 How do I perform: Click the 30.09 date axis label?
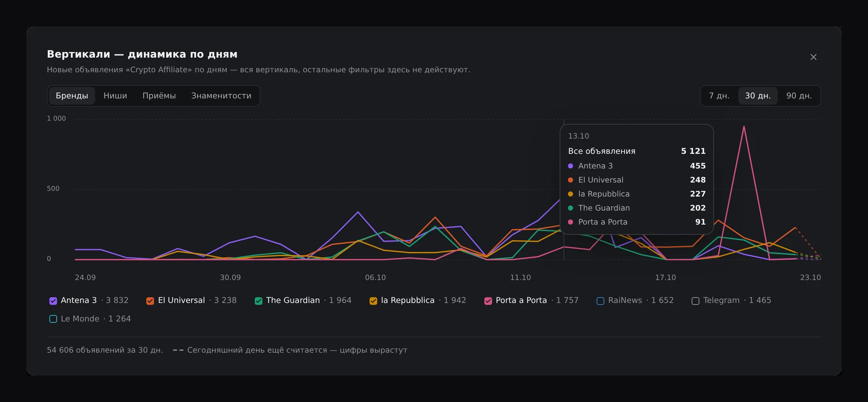pyautogui.click(x=230, y=278)
